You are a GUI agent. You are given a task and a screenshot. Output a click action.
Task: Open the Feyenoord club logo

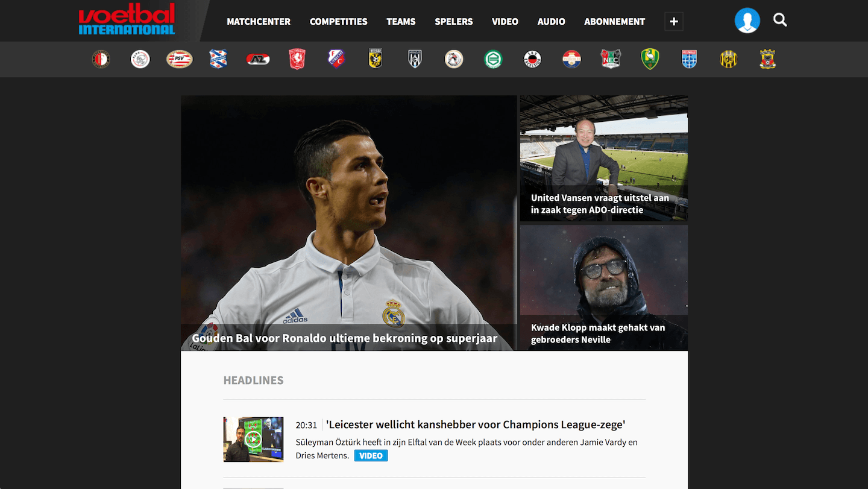click(x=101, y=59)
